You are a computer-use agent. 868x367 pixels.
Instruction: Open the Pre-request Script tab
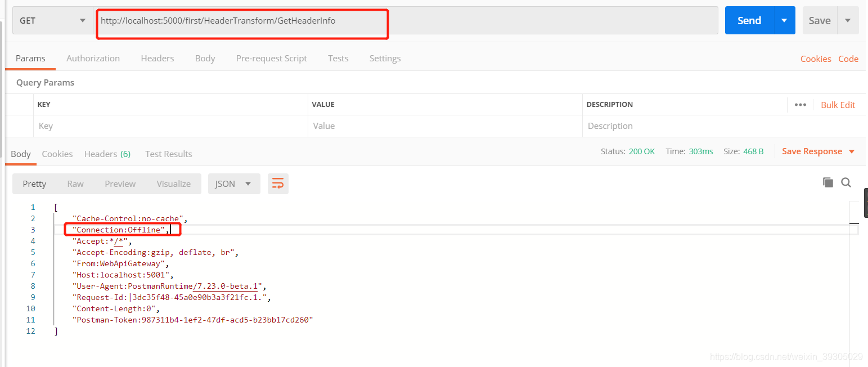click(272, 59)
